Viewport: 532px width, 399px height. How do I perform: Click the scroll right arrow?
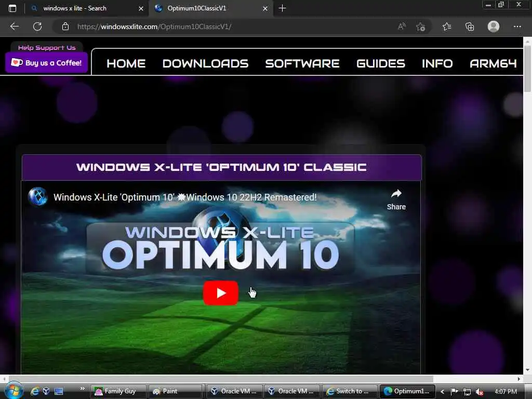tap(519, 379)
